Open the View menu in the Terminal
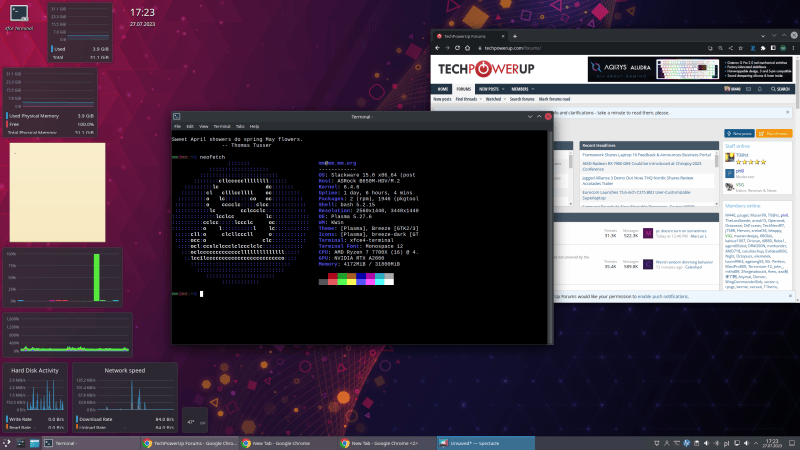 pos(204,126)
